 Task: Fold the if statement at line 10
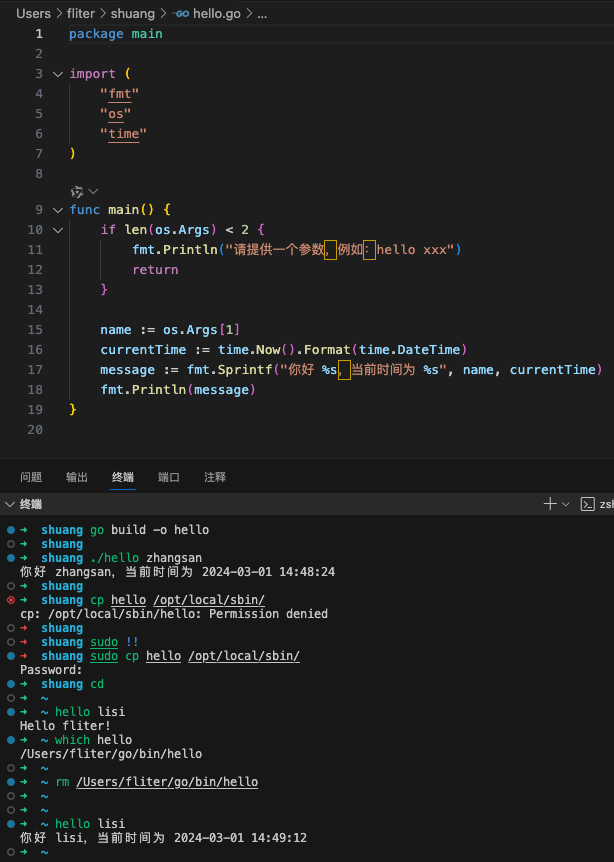point(57,230)
